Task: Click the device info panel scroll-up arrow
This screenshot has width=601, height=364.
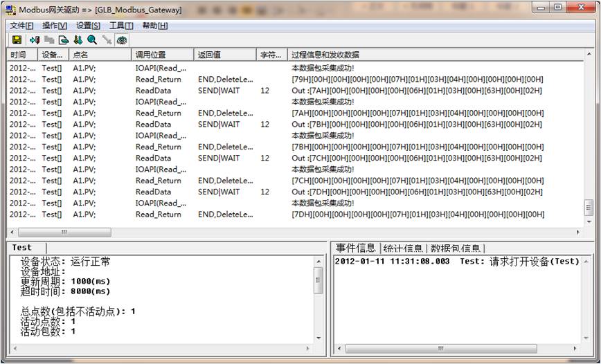Action: coord(319,262)
